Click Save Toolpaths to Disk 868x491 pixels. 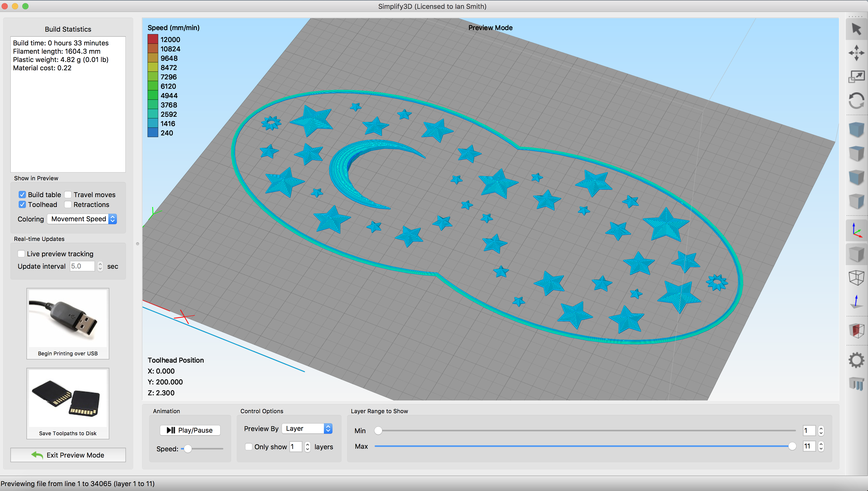(x=68, y=403)
